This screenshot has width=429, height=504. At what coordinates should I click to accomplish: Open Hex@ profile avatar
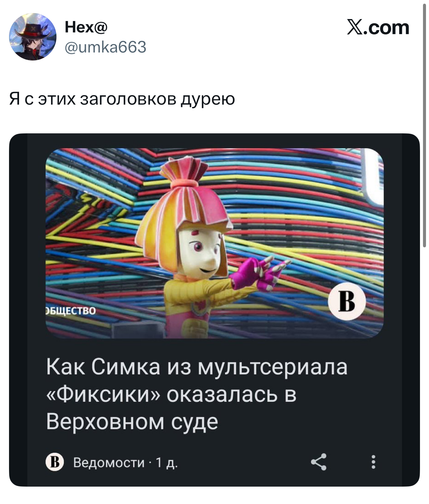[33, 37]
